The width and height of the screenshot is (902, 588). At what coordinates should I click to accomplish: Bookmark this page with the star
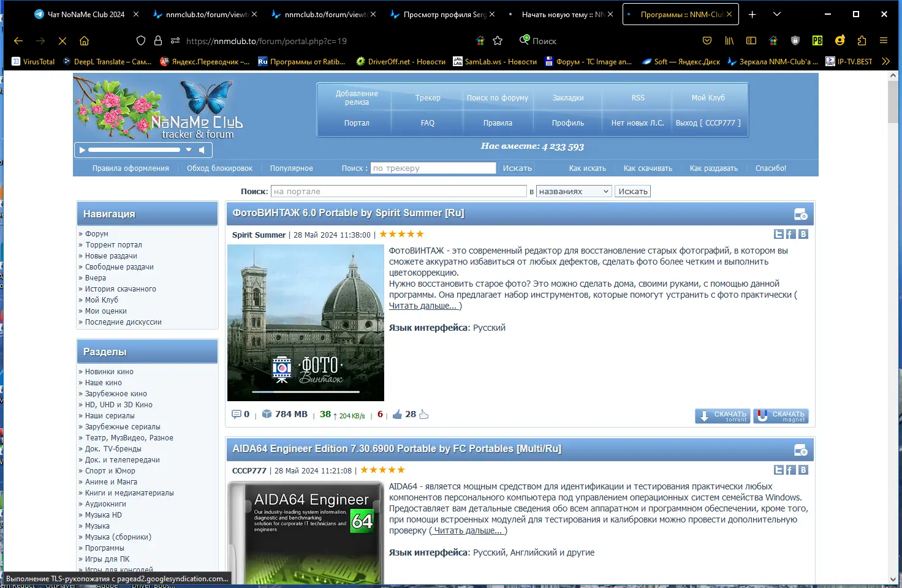[498, 40]
